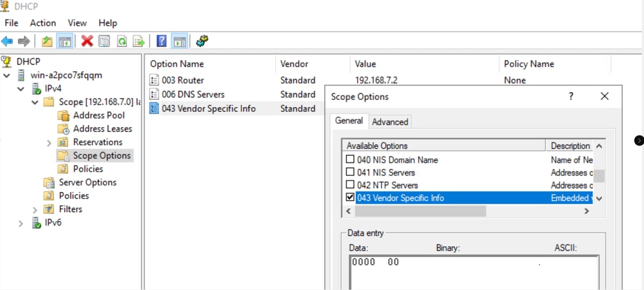644x290 pixels.
Task: Click the 043 Vendor Specific Info list icon
Action: (x=154, y=108)
